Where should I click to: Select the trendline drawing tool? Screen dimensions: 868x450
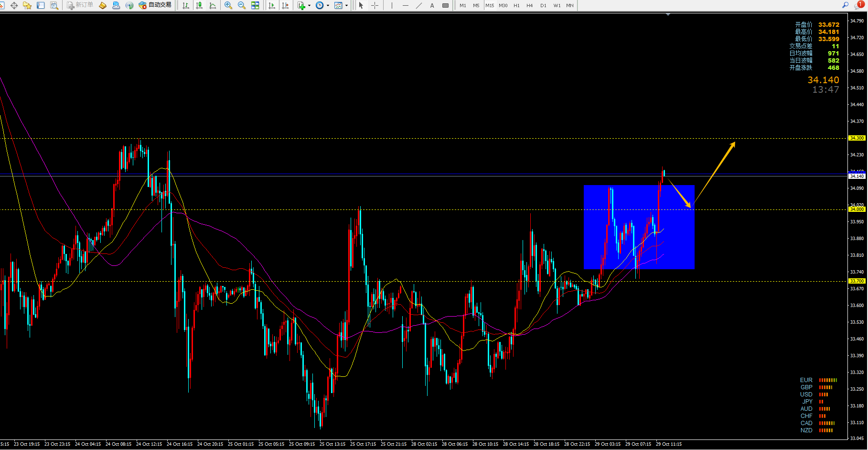point(419,5)
